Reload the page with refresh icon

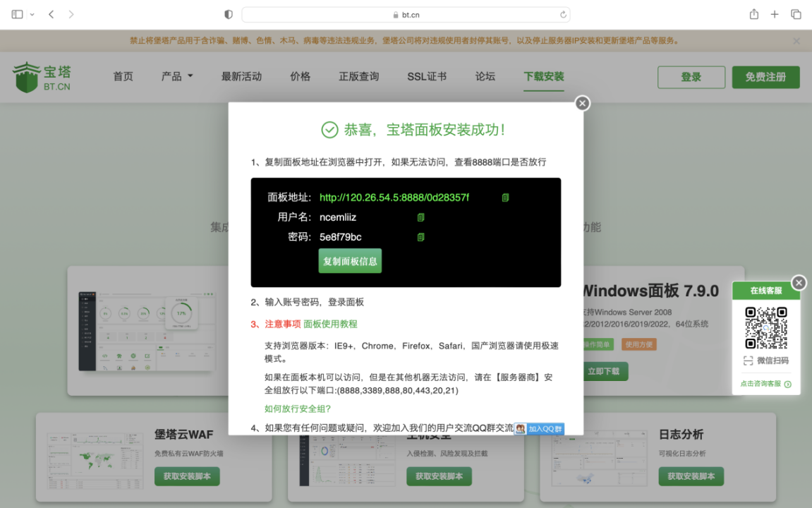[563, 15]
